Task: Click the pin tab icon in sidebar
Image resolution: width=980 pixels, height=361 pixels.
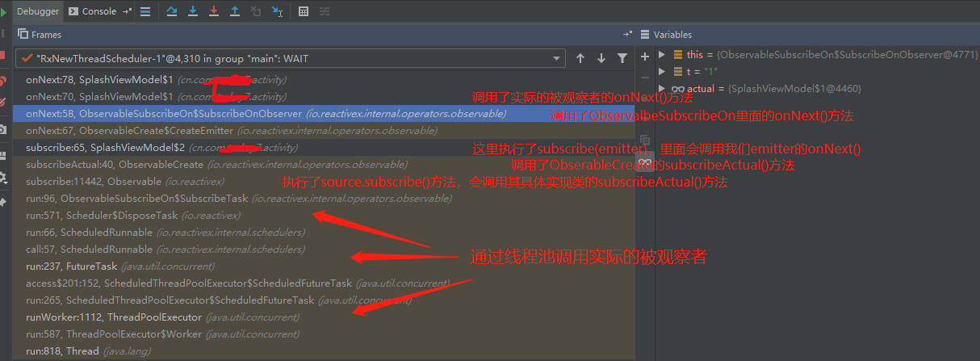Action: click(3, 200)
